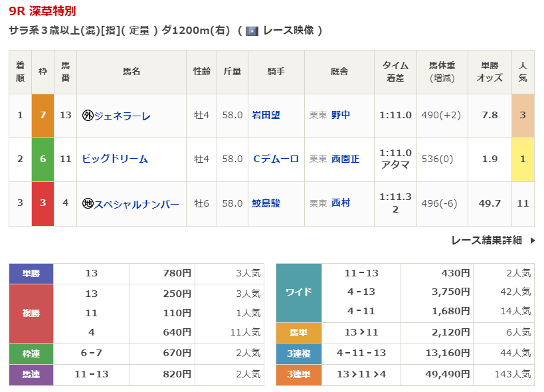This screenshot has height=392, width=544.
Task: Open trainer 西園正 stable page
Action: click(x=345, y=159)
